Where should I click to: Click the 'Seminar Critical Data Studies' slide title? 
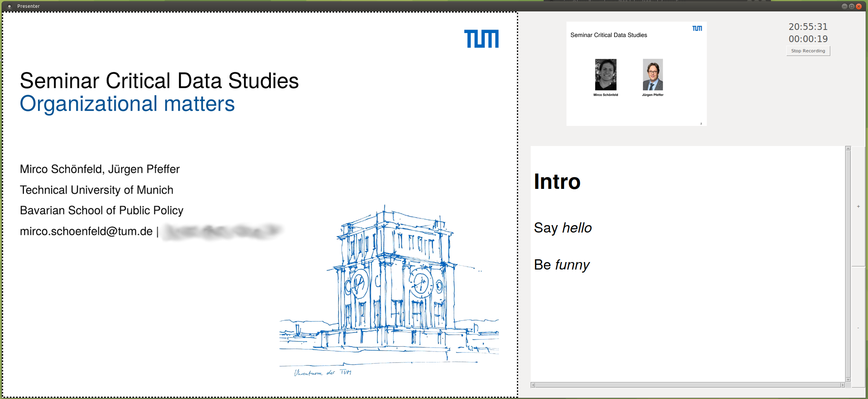(159, 81)
